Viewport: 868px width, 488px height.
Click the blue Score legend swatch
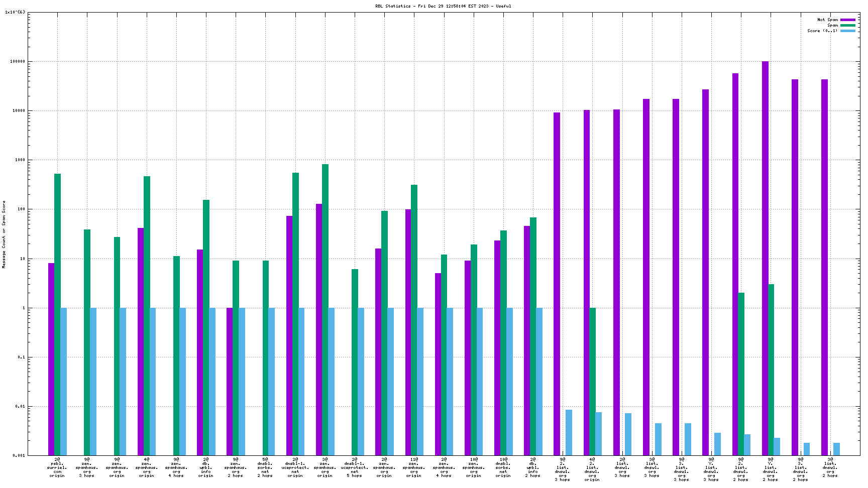[848, 31]
